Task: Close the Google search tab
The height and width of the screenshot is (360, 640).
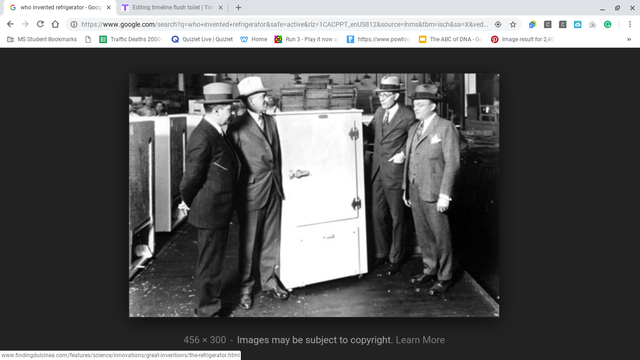Action: click(109, 7)
